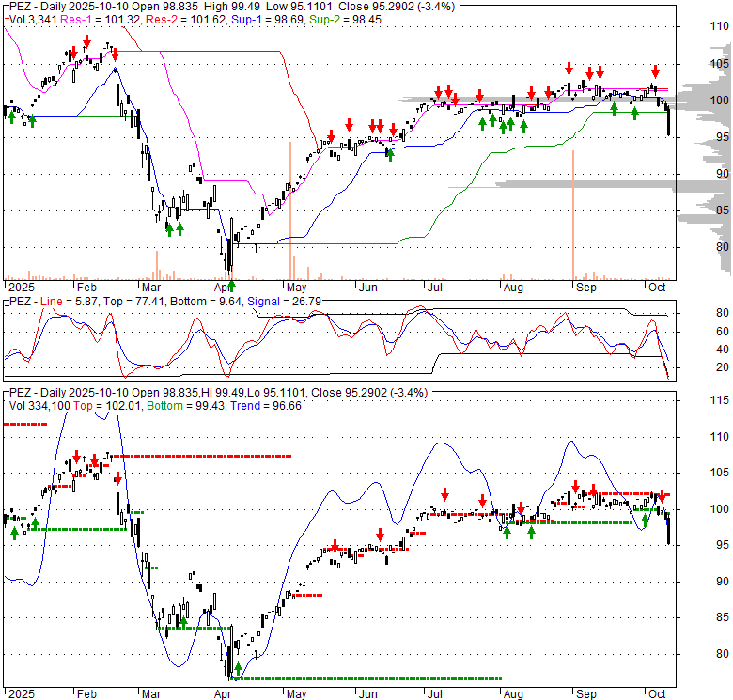
Task: Click the 80 level on the oscillator axis
Action: click(698, 313)
